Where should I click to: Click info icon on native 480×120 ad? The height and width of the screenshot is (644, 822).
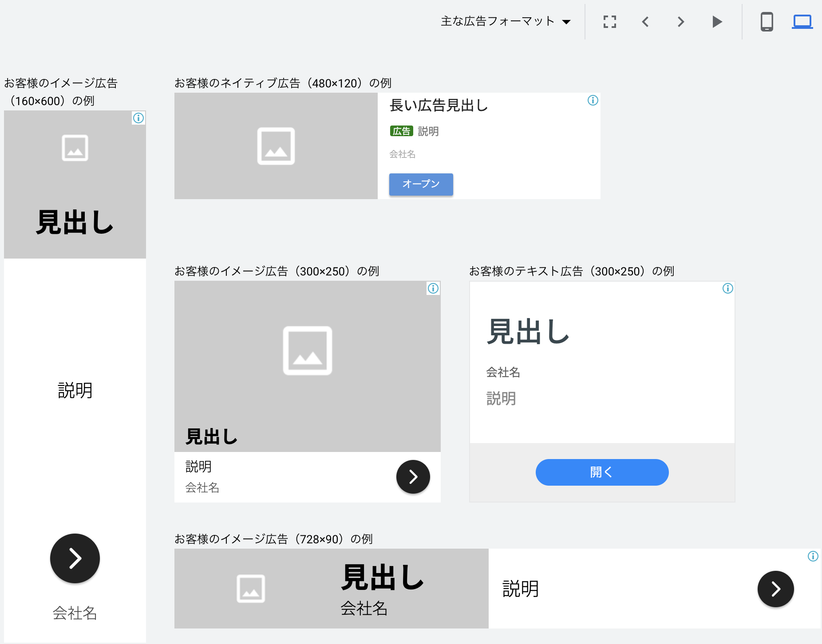(593, 100)
